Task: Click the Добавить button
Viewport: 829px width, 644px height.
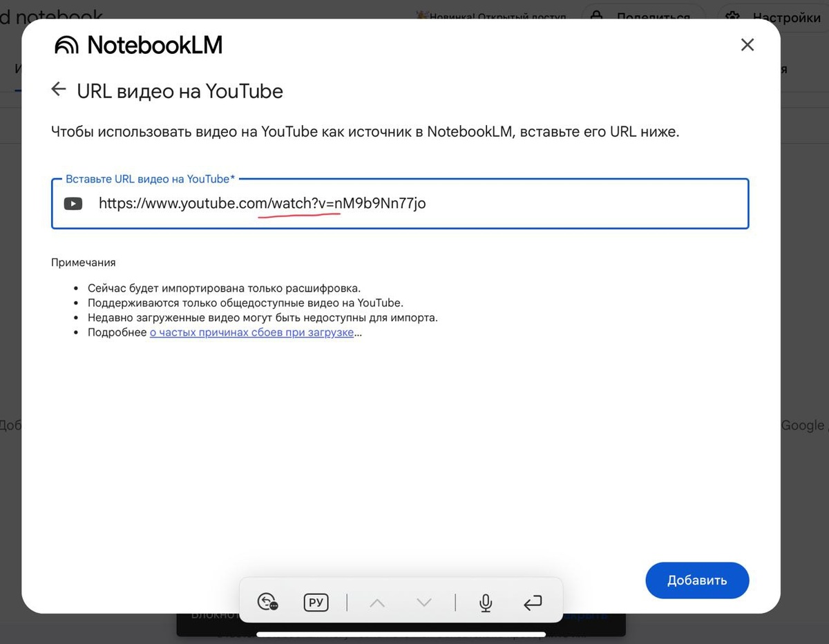Action: 697,580
